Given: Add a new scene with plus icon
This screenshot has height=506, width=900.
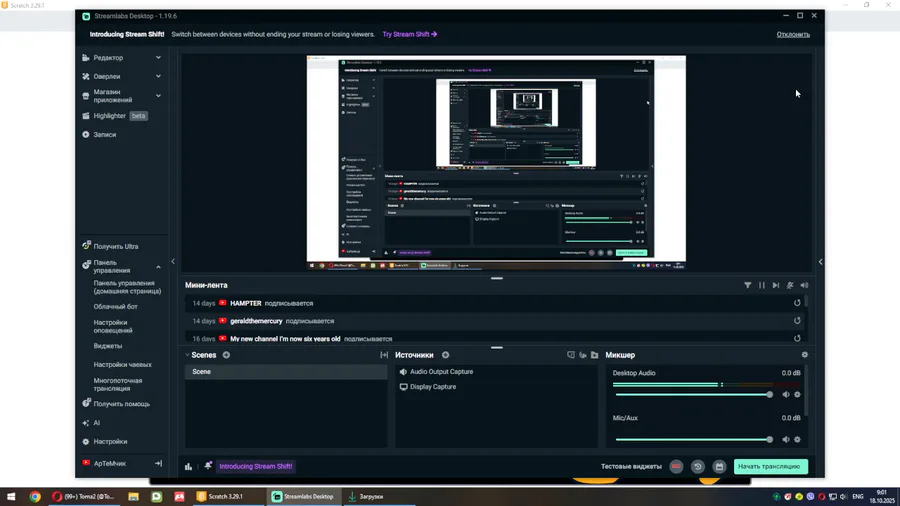Looking at the screenshot, I should click(226, 355).
